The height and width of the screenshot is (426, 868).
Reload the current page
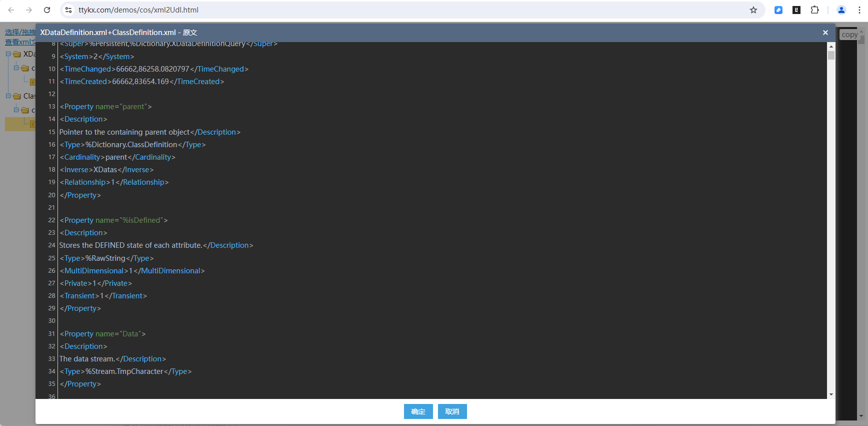pos(47,10)
